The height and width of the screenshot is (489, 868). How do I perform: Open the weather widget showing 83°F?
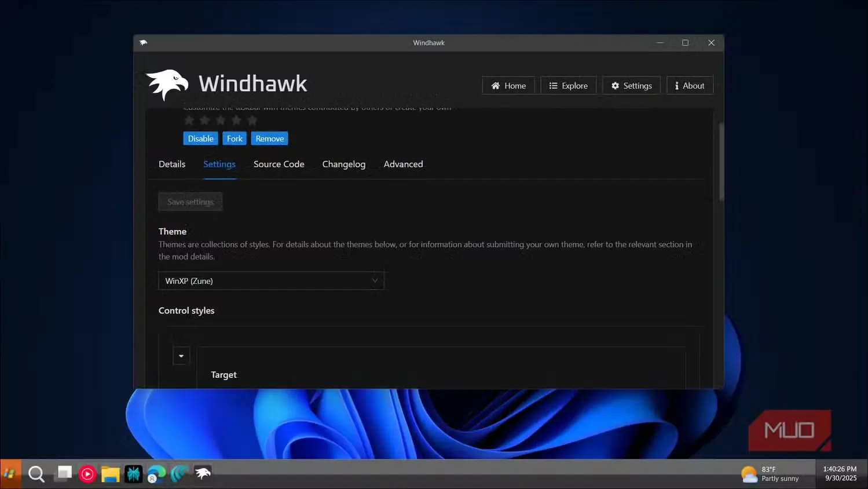tap(771, 474)
